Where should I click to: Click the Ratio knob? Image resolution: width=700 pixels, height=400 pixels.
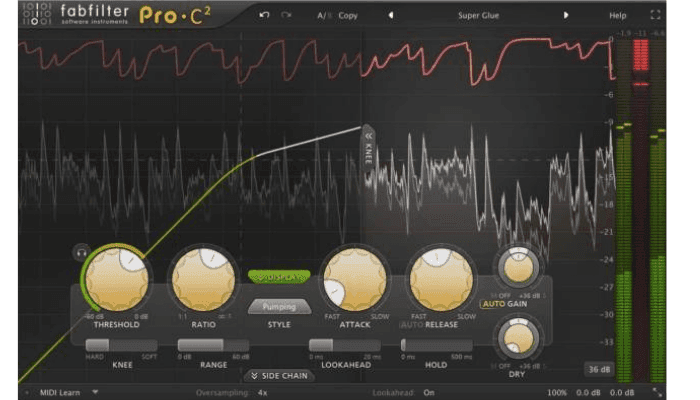[x=204, y=280]
